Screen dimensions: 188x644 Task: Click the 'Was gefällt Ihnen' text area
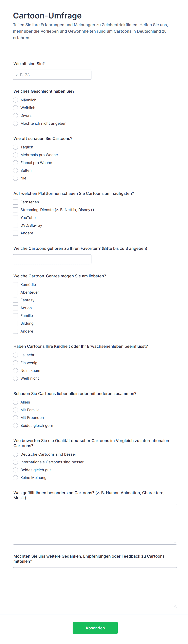coord(95,524)
